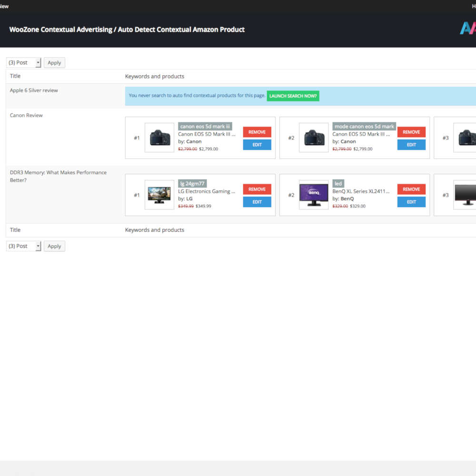
Task: Open the top bulk action Post dropdown
Action: click(24, 62)
